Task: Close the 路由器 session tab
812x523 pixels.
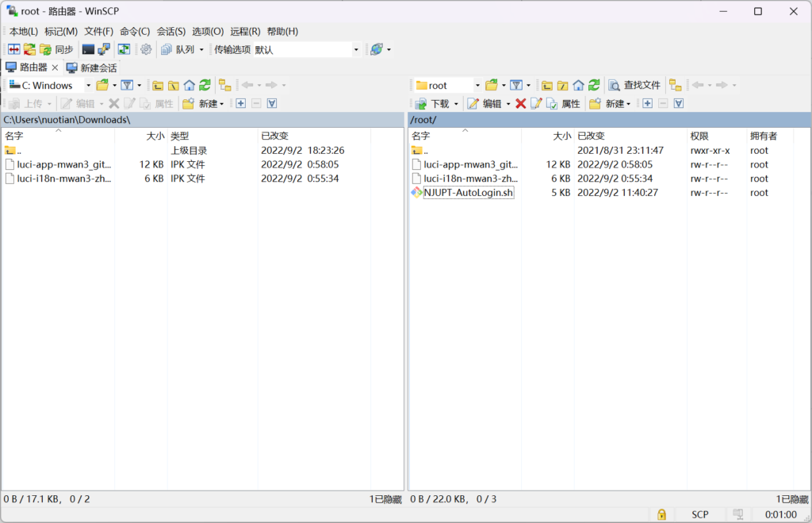Action: click(x=55, y=68)
